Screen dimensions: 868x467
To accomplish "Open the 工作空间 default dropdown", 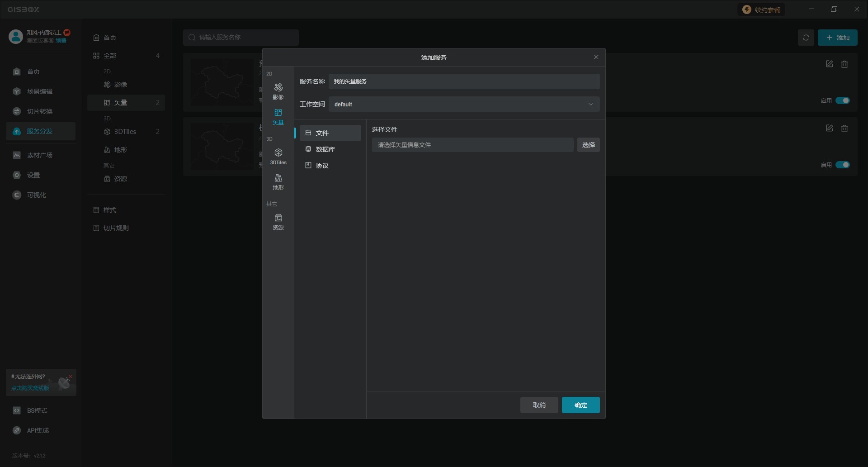I will pyautogui.click(x=464, y=104).
